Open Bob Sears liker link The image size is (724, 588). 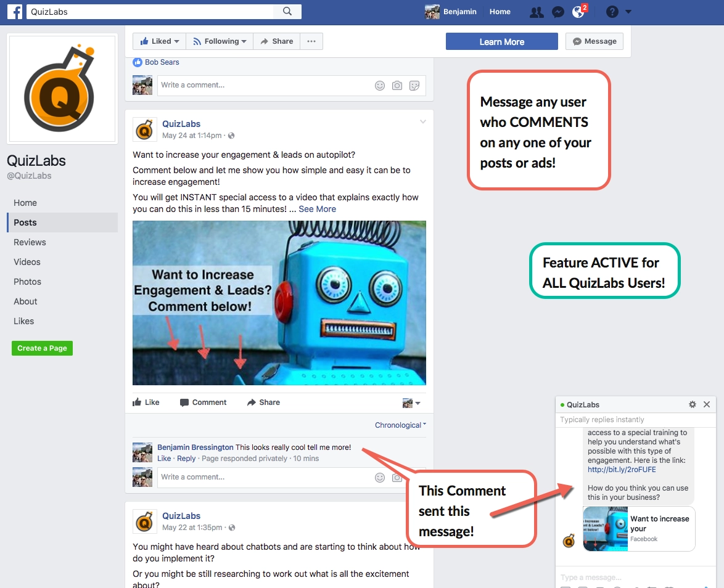(162, 62)
